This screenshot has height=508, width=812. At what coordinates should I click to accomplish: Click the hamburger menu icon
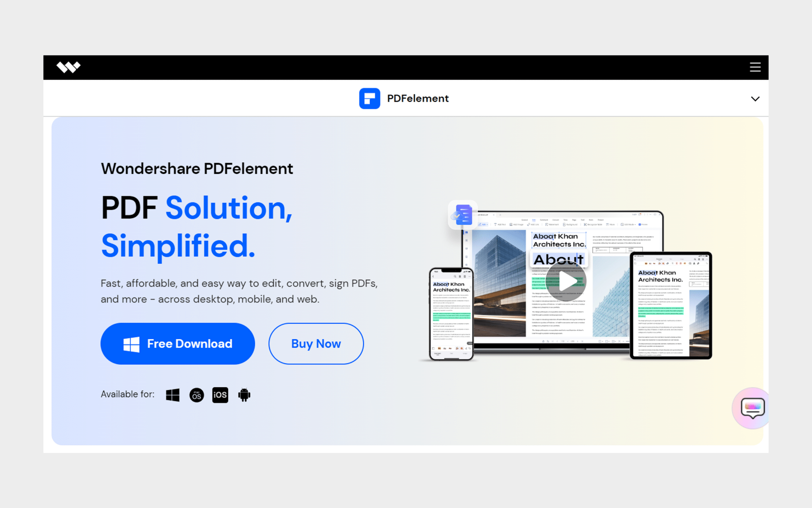click(x=755, y=67)
